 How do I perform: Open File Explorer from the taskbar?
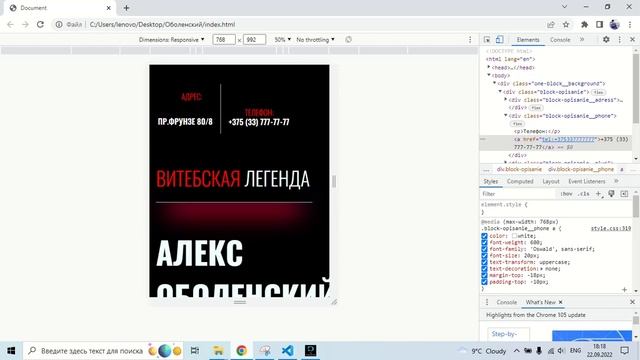pos(218,351)
